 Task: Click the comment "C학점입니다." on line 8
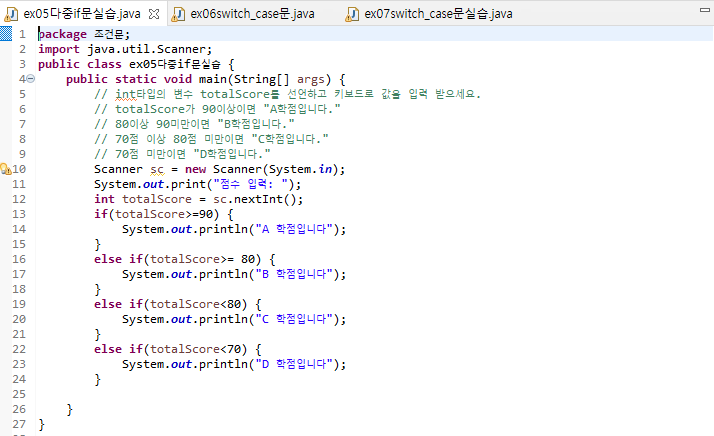click(x=290, y=139)
